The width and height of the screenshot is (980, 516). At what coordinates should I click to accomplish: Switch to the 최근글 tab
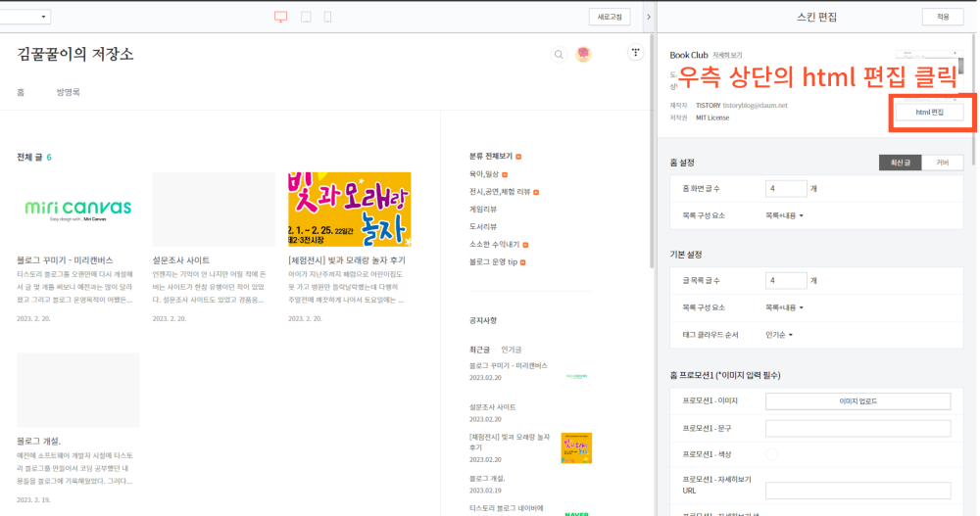click(x=479, y=350)
